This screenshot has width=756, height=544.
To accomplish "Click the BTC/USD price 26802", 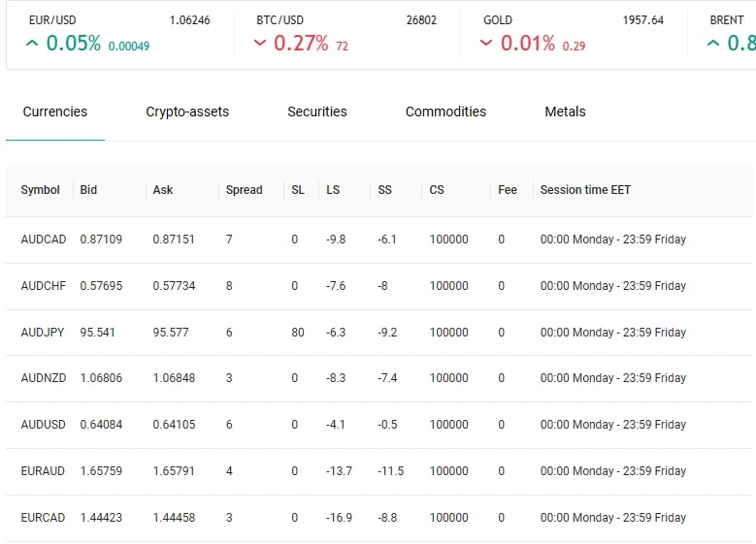I will click(x=421, y=20).
